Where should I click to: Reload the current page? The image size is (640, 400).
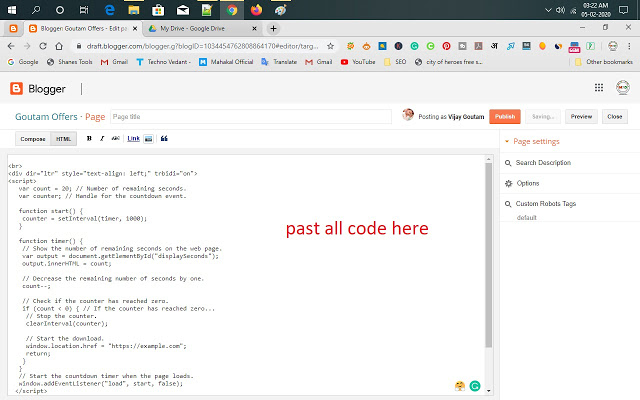point(43,46)
